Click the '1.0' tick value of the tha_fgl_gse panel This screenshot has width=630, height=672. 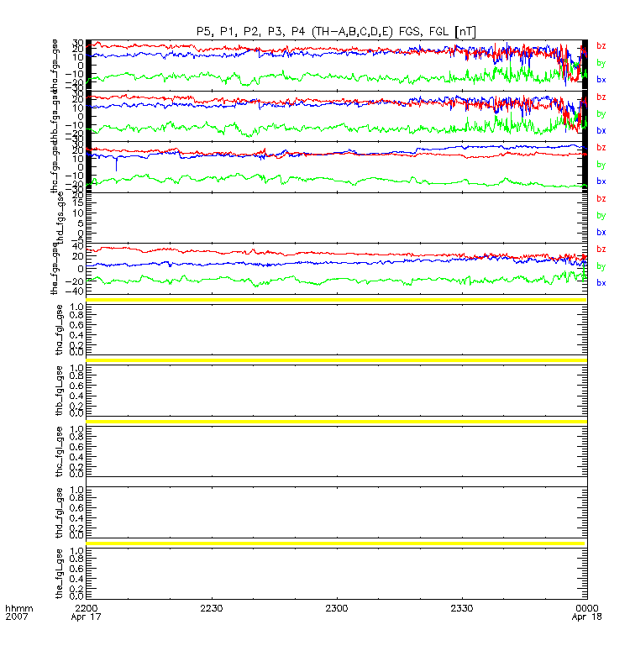coord(76,307)
